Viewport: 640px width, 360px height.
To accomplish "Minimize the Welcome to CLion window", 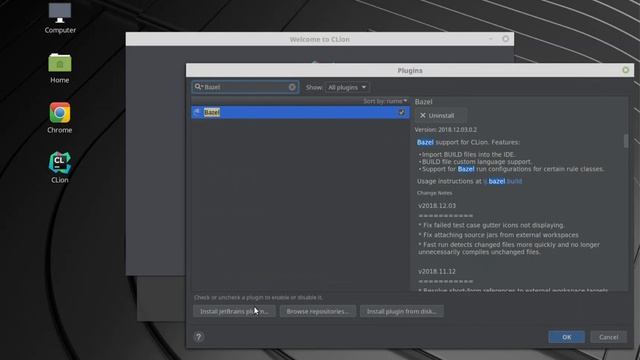I will (x=491, y=39).
